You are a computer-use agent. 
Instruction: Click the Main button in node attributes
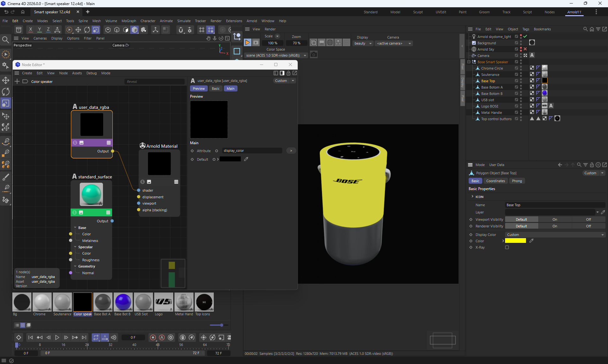tap(231, 89)
